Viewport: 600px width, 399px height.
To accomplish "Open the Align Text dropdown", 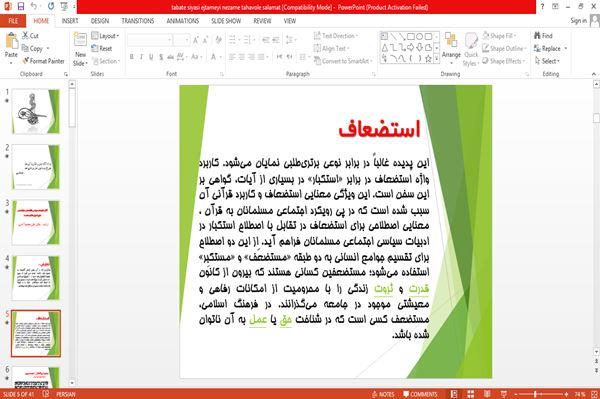I will 332,49.
